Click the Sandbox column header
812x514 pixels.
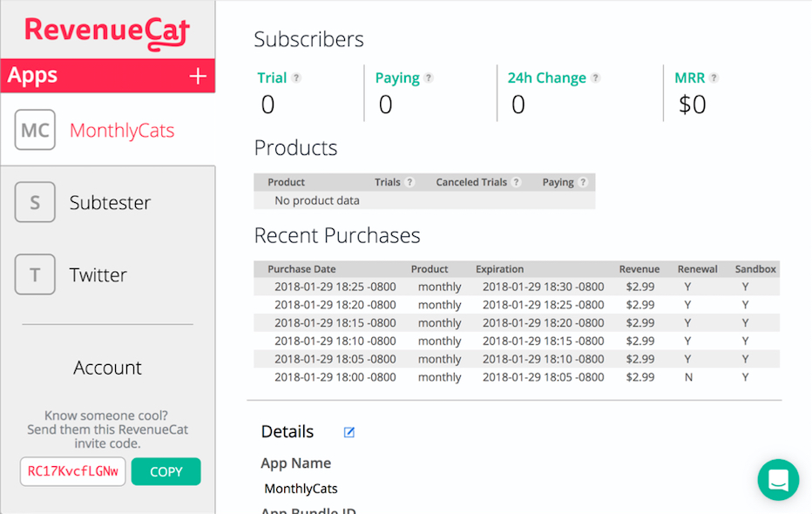pyautogui.click(x=755, y=269)
